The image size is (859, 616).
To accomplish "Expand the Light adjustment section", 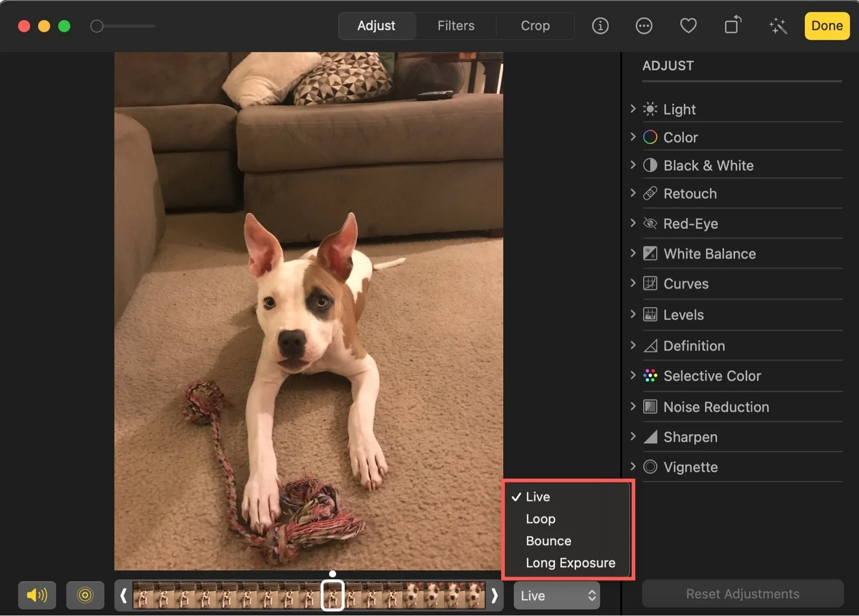I will (633, 109).
